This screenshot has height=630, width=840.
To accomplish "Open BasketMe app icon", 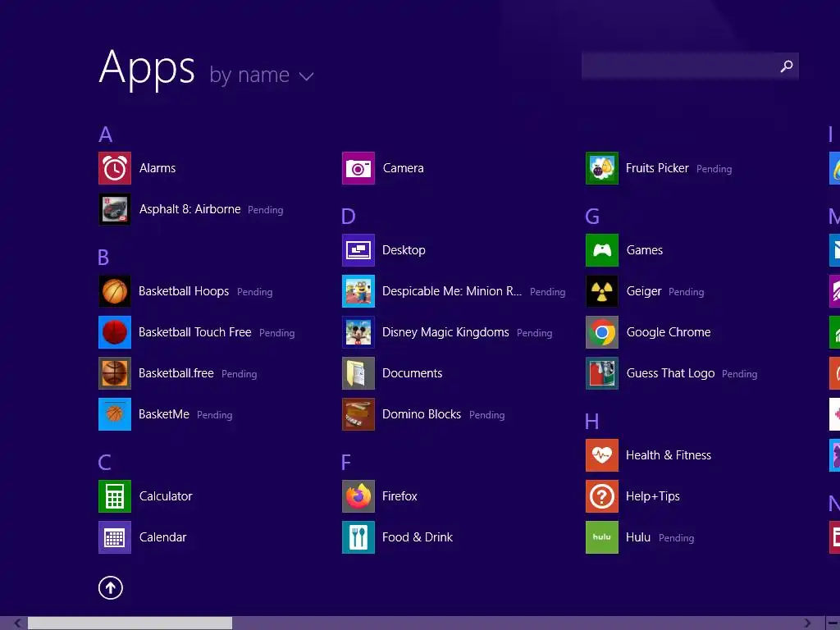I will 115,414.
